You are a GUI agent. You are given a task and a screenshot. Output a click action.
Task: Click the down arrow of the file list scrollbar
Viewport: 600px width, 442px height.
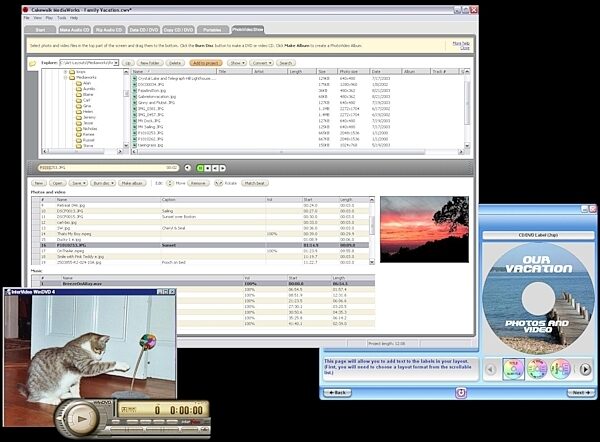pos(467,145)
